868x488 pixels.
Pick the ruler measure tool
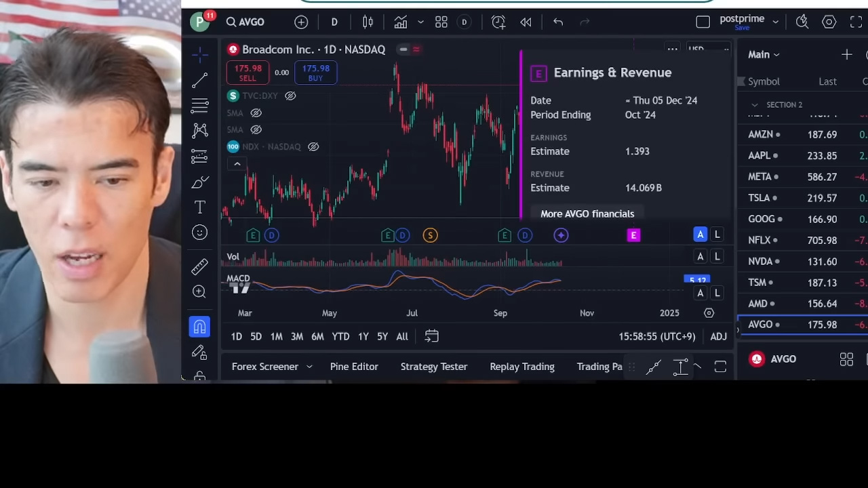tap(199, 266)
